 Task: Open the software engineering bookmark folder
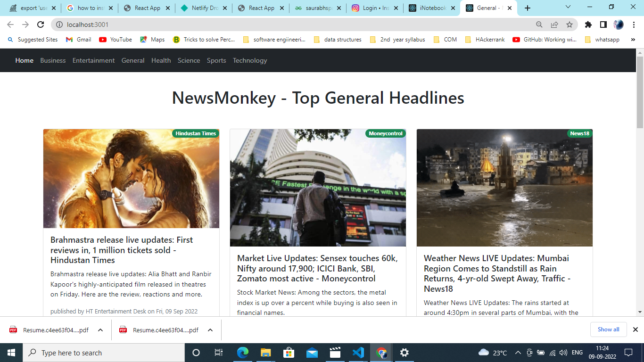click(275, 40)
